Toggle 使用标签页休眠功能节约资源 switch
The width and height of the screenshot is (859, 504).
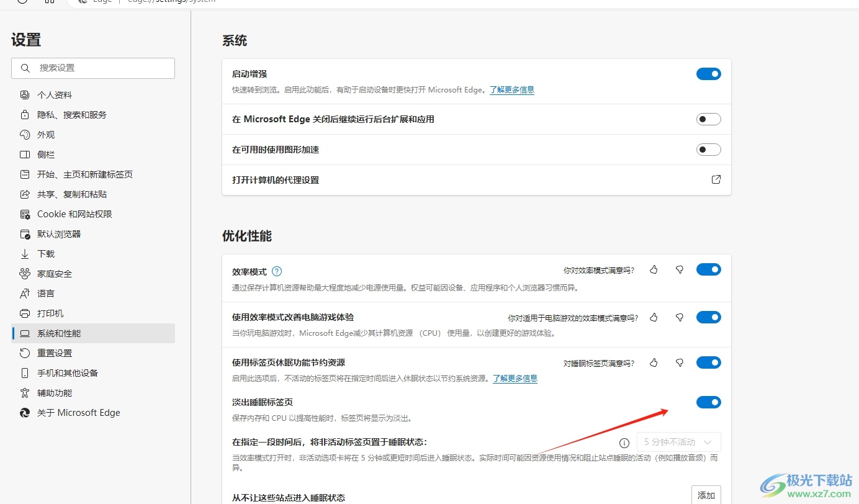click(x=709, y=362)
